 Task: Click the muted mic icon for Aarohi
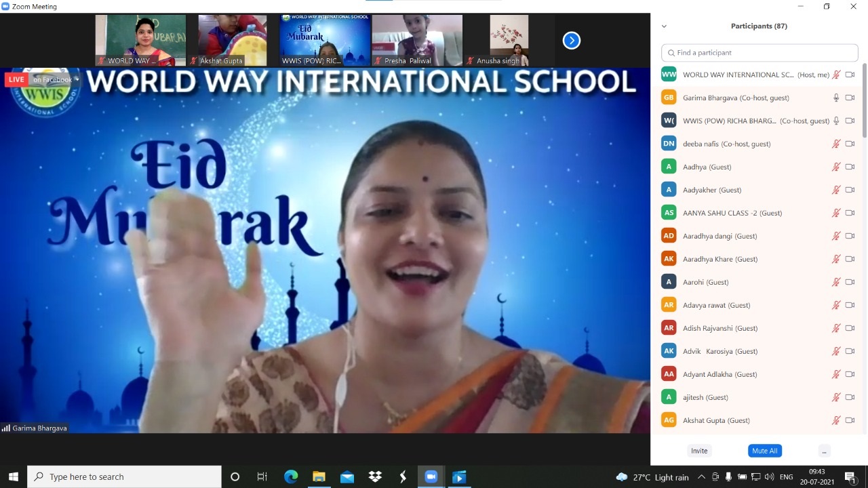coord(836,282)
